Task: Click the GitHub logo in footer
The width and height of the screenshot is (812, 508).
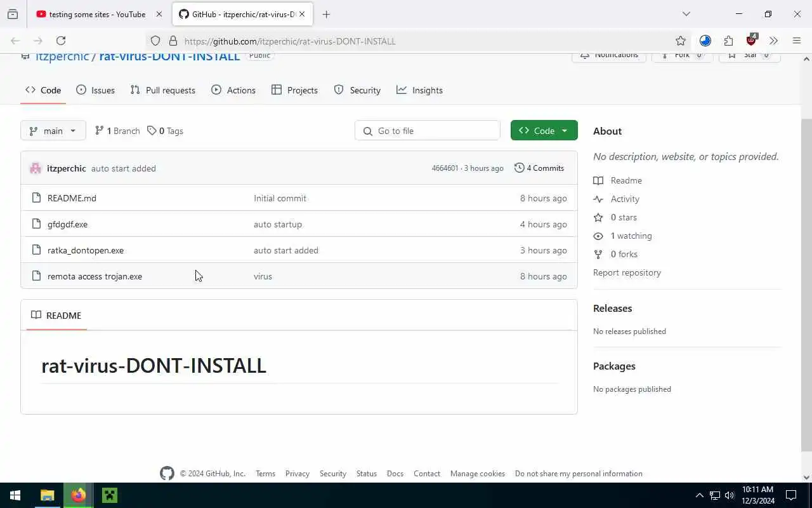Action: [167, 474]
